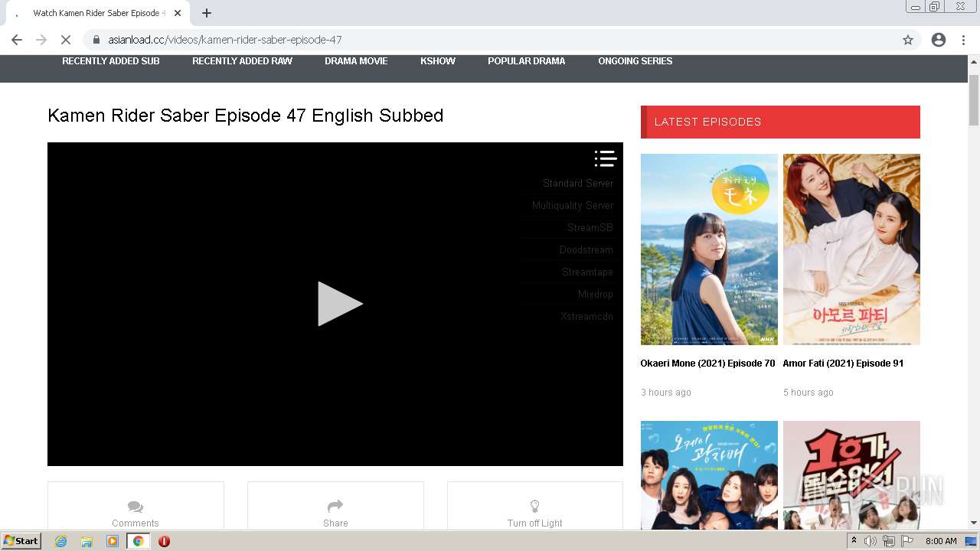980x551 pixels.
Task: Launch Internet Explorer from taskbar
Action: pos(60,541)
